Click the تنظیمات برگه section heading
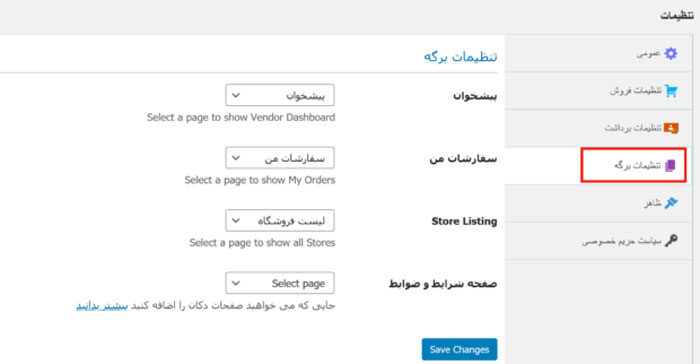Screen dimensions: 700x364 pyautogui.click(x=460, y=57)
